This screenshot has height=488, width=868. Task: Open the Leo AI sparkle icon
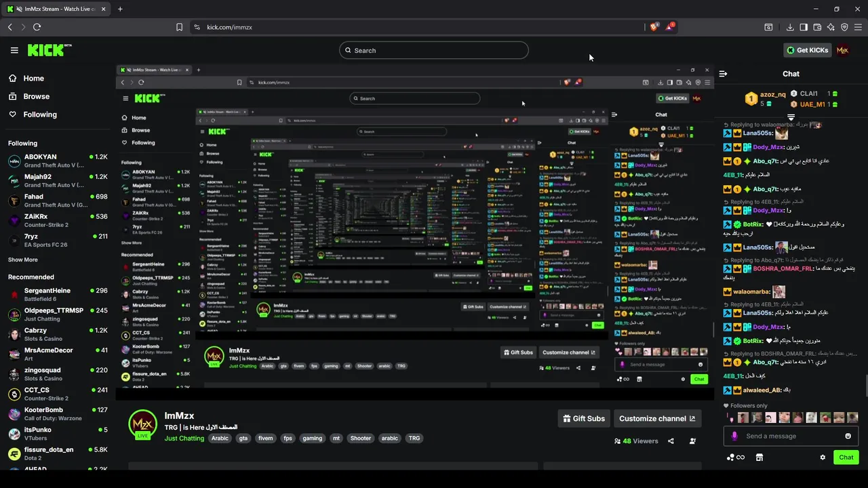coord(831,27)
